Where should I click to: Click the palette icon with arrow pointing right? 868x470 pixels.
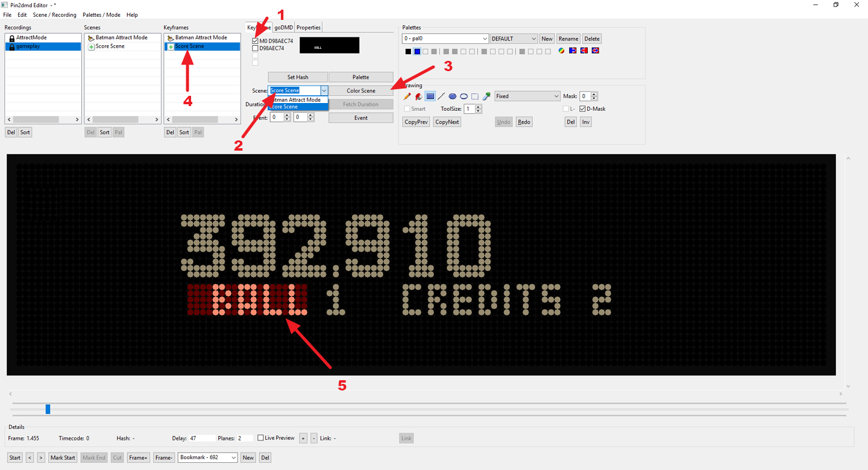point(573,51)
